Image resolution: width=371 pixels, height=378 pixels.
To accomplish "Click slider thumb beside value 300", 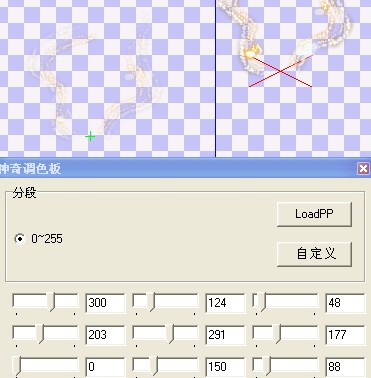I will click(51, 302).
